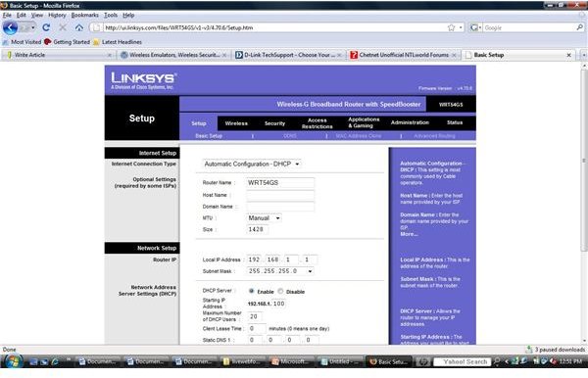Image resolution: width=588 pixels, height=378 pixels.
Task: Click the HP icon on the taskbar
Action: tap(423, 362)
